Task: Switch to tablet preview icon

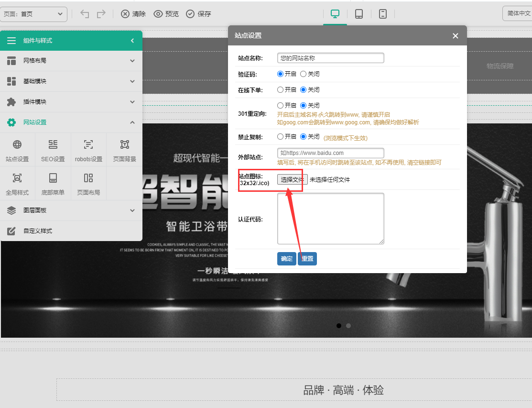Action: (x=359, y=14)
